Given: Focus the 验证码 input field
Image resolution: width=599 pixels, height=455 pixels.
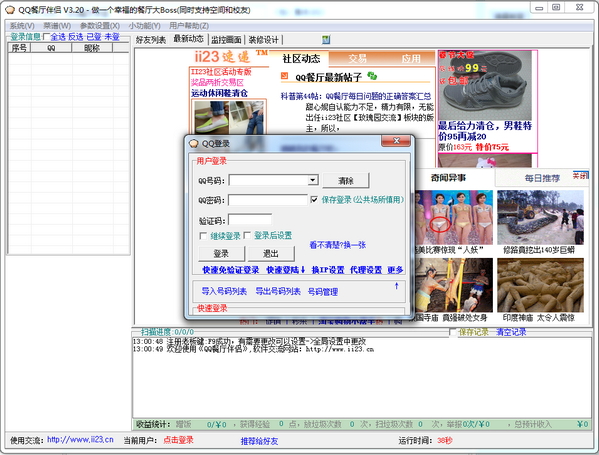Looking at the screenshot, I should (250, 220).
